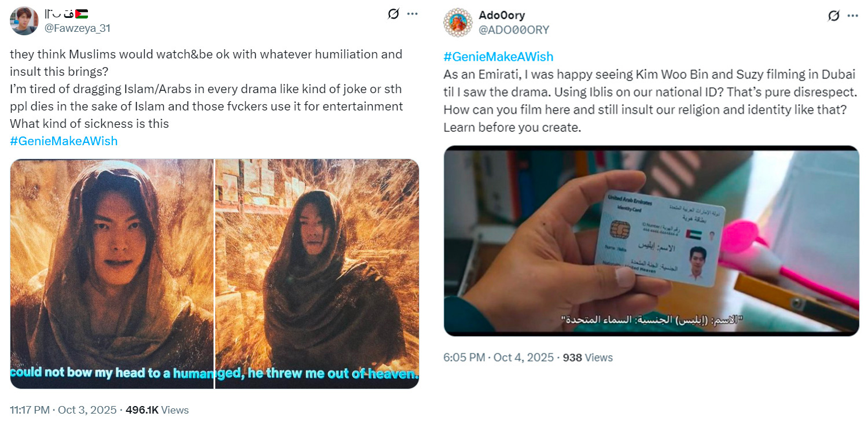Click the Grok icon on Ado0ory's tweet
The height and width of the screenshot is (424, 868).
coord(834,16)
